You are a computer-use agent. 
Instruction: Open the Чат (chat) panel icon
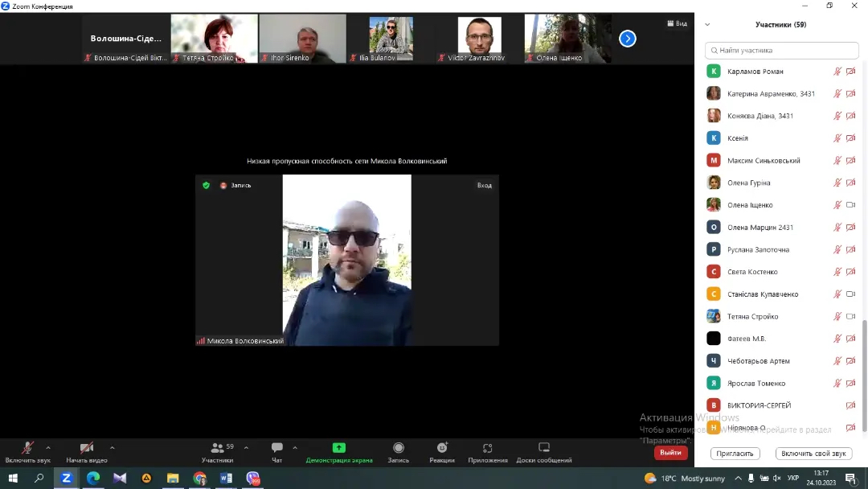(x=276, y=448)
